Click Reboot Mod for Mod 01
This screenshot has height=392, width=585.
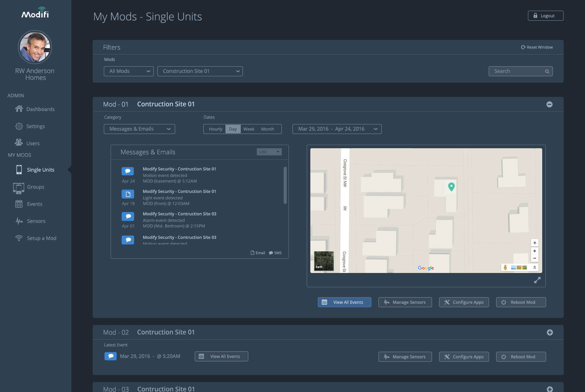click(521, 302)
